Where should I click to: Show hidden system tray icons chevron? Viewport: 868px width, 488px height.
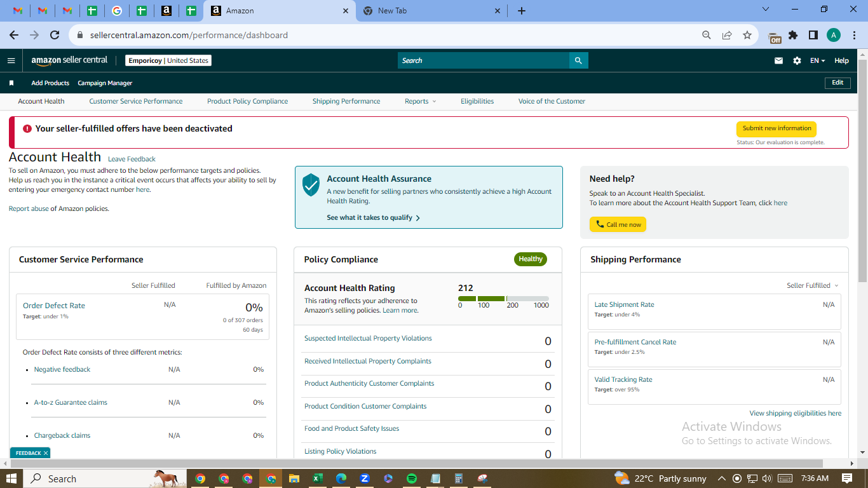coord(721,478)
